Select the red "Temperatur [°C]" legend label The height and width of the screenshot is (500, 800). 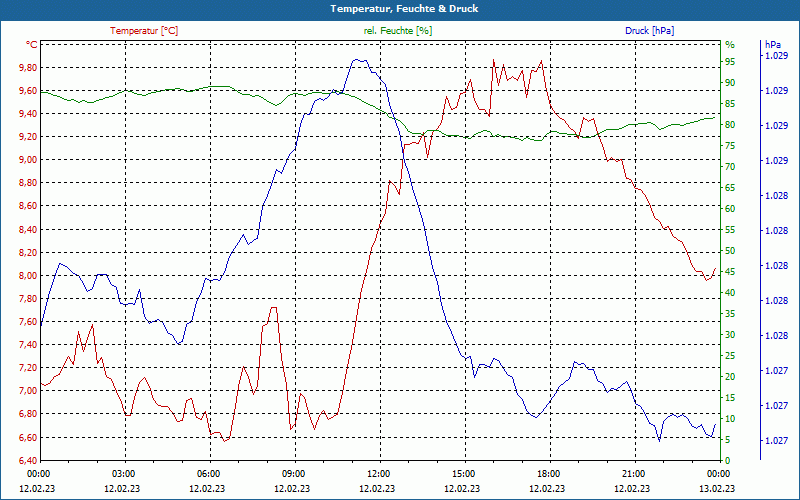click(144, 31)
